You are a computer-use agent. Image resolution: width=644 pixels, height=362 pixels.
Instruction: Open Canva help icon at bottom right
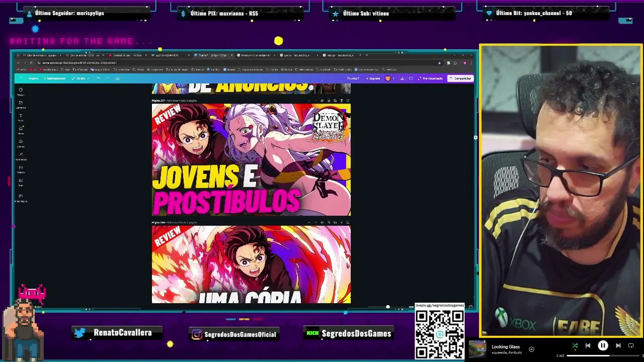470,306
